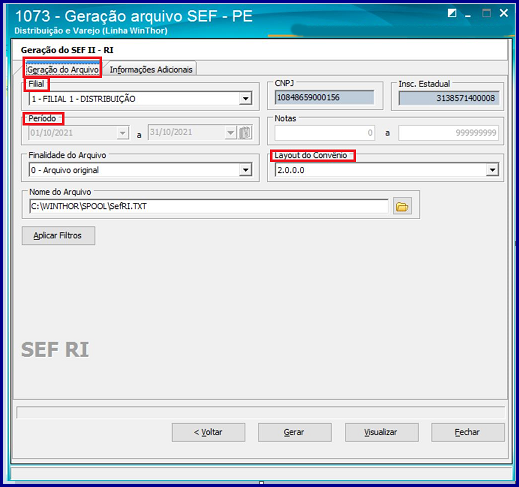Click the Nome do Arquivo path field

[209, 206]
